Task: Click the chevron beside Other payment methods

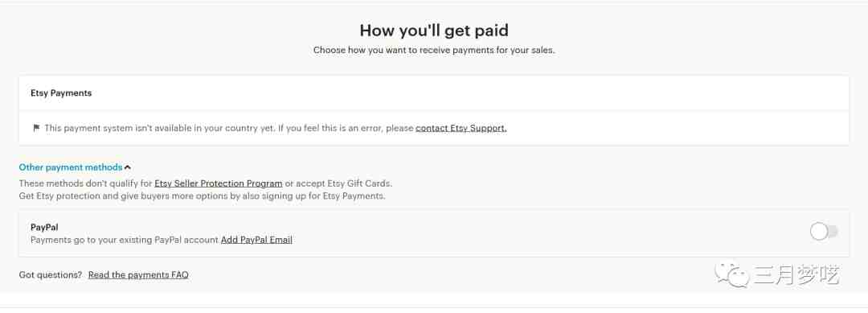Action: tap(127, 167)
